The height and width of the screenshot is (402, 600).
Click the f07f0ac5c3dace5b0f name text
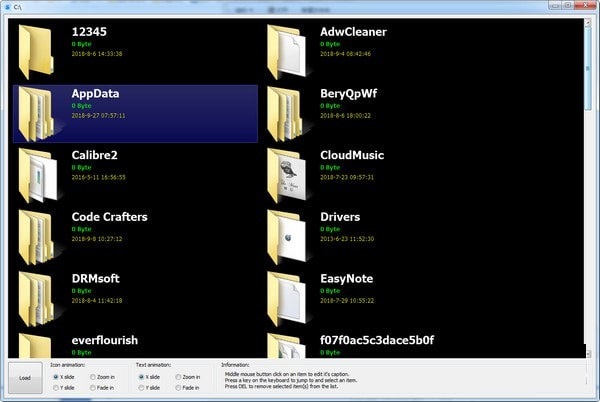click(x=377, y=340)
